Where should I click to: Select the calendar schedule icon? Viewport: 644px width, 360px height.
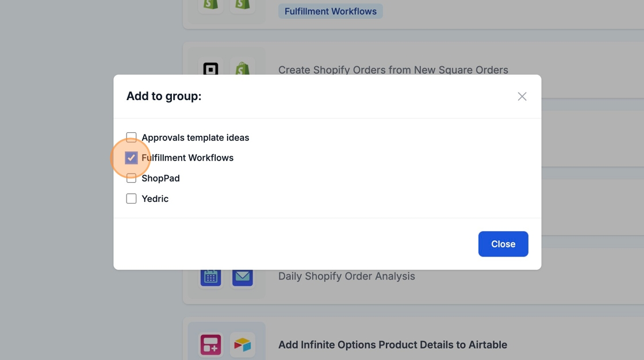point(210,277)
